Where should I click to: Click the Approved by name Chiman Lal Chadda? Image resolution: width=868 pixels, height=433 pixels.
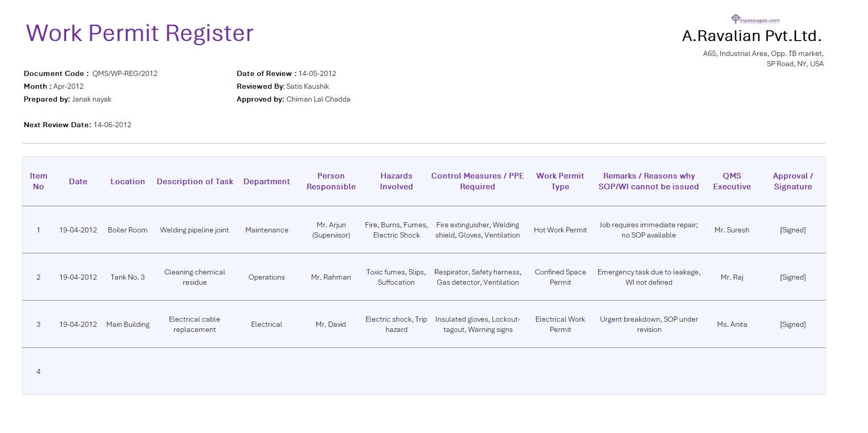318,99
